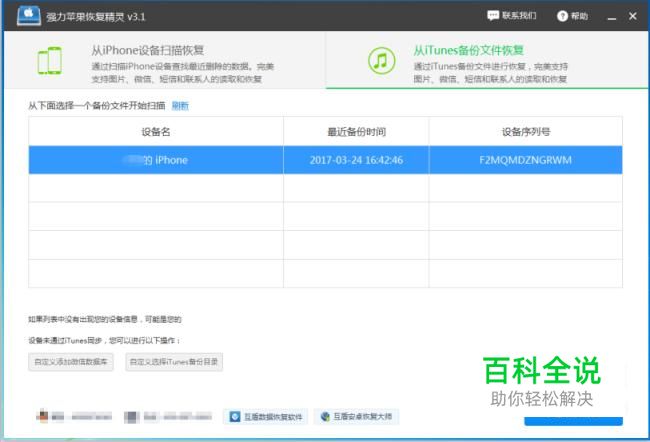Select backup time 2017-03-24 16:42:46

pyautogui.click(x=357, y=160)
